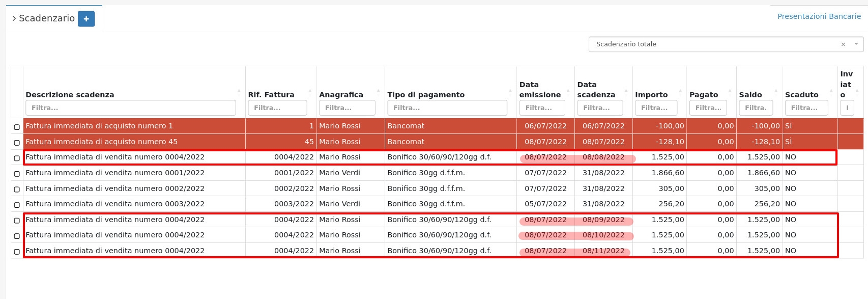Clear the Scadenzario totale selection with x

pyautogui.click(x=843, y=44)
